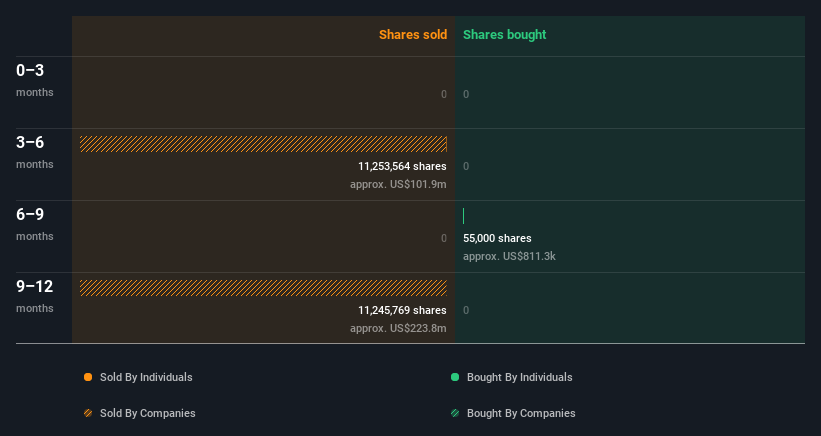The height and width of the screenshot is (436, 821).
Task: Click the shares bought '0' in 0–3 months row
Action: click(x=466, y=94)
